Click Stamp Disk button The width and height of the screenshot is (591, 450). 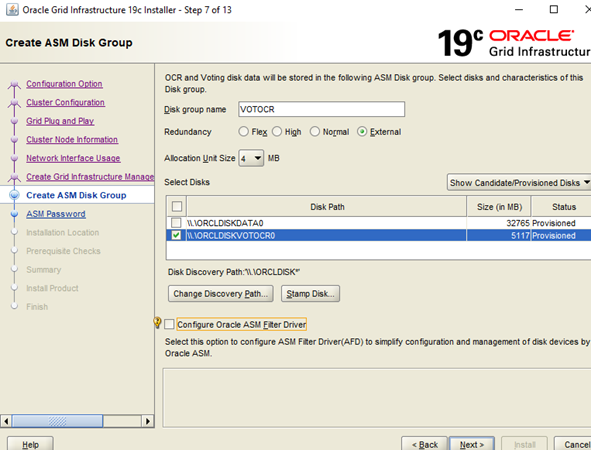310,294
